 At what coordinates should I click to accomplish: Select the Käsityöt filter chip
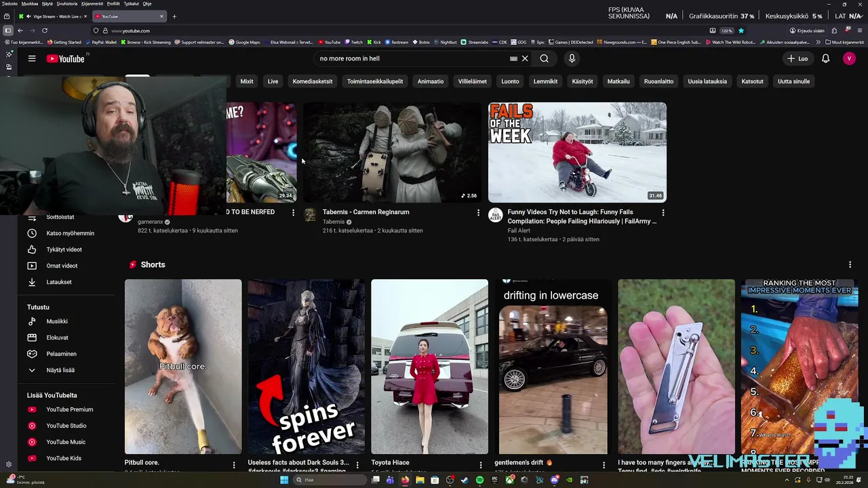click(x=583, y=81)
